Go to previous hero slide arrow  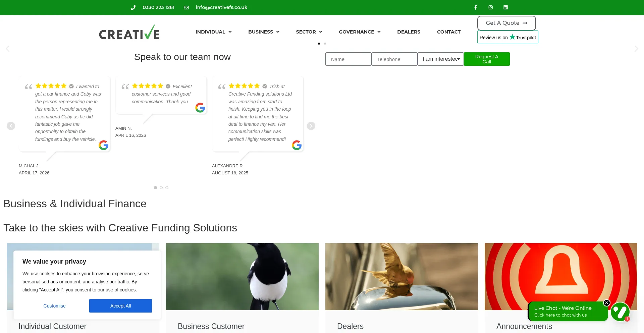click(8, 49)
